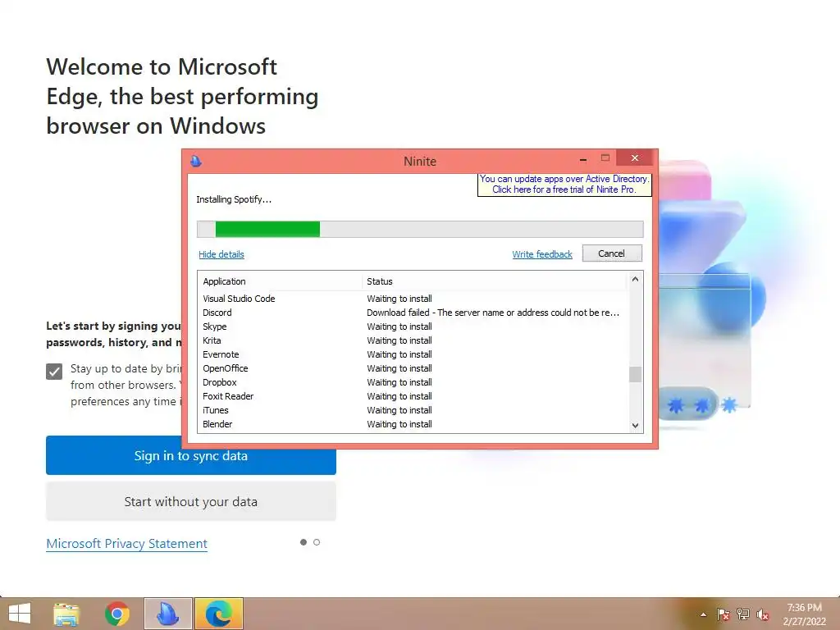
Task: Click the network status tray icon
Action: pyautogui.click(x=743, y=614)
